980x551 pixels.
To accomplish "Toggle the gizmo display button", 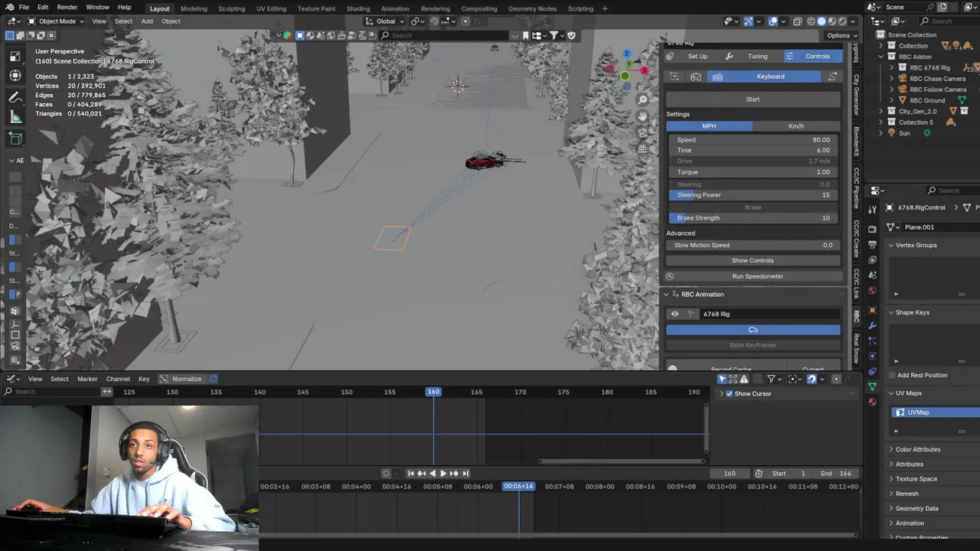I will click(749, 21).
